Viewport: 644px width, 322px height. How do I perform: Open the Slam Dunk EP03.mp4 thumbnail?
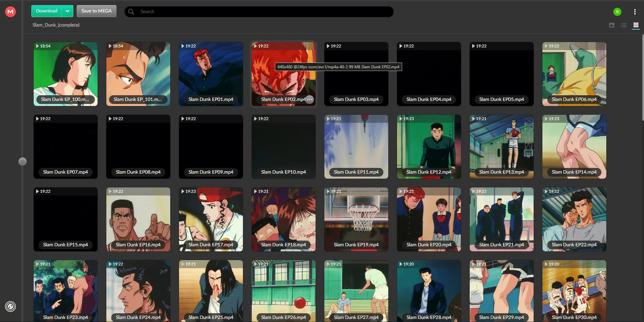(x=356, y=74)
